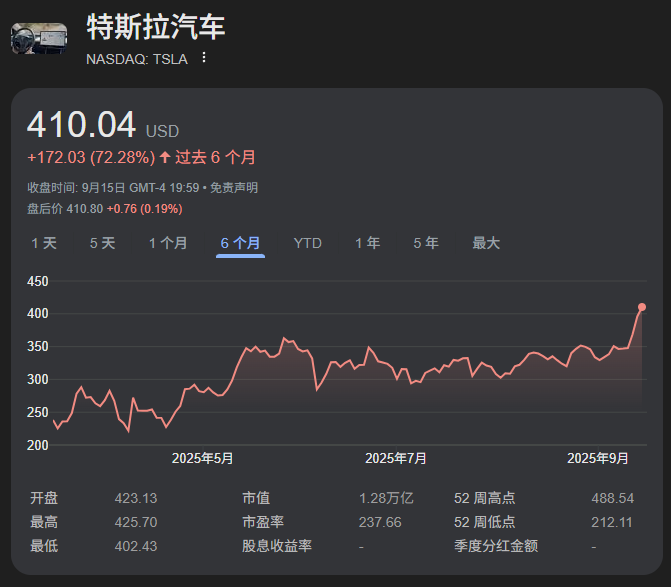671x587 pixels.
Task: Click the 52 周高点 value 488.54
Action: click(612, 498)
